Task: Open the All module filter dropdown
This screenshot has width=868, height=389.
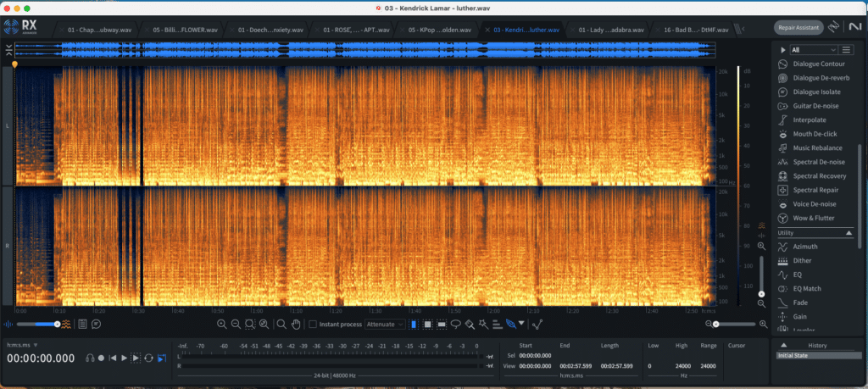Action: (813, 50)
